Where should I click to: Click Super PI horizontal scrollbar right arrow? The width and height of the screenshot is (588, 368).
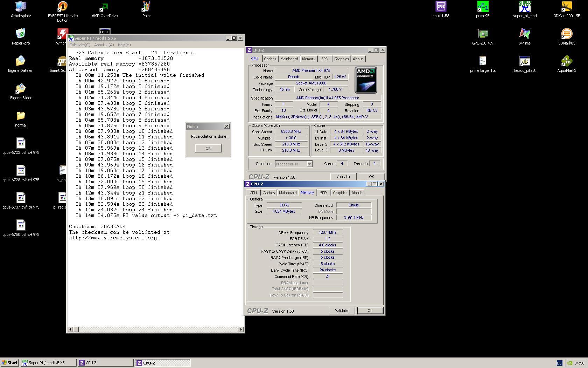click(x=241, y=329)
